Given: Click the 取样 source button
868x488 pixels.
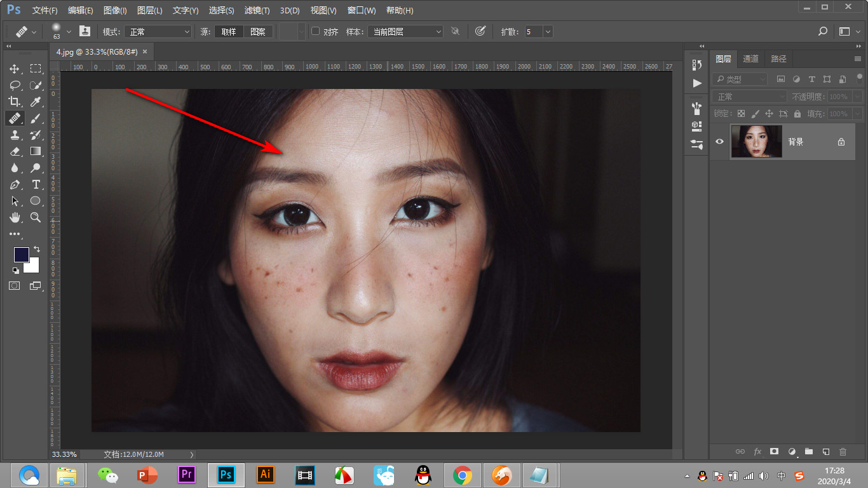Looking at the screenshot, I should click(x=229, y=31).
